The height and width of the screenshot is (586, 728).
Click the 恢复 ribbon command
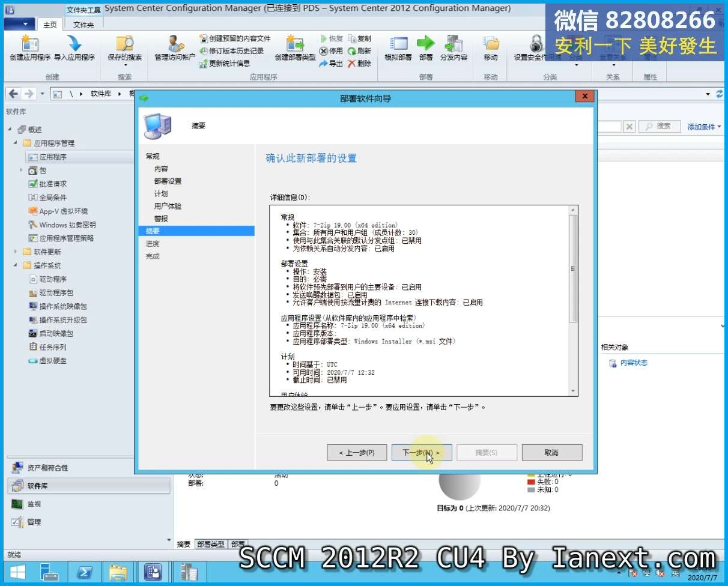coord(332,38)
